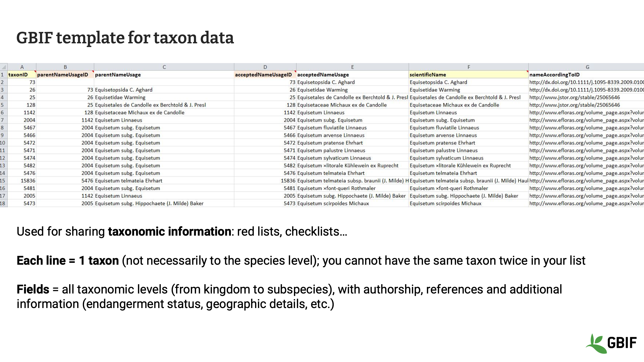Screen dimensions: 644x362
Task: Open the jstor.org link in row 5
Action: 574,105
